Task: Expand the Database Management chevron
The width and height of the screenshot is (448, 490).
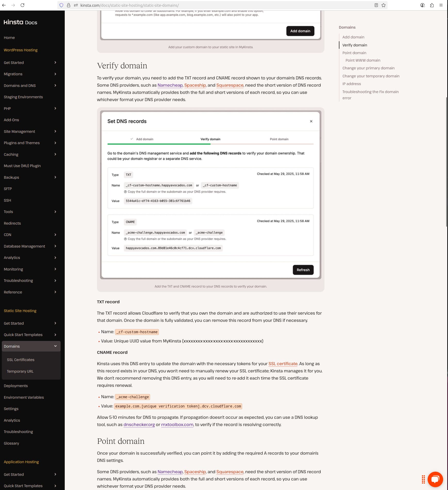Action: (55, 246)
